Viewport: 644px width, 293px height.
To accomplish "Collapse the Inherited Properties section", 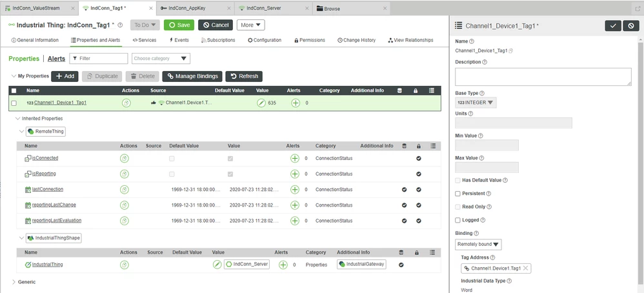I will 17,118.
